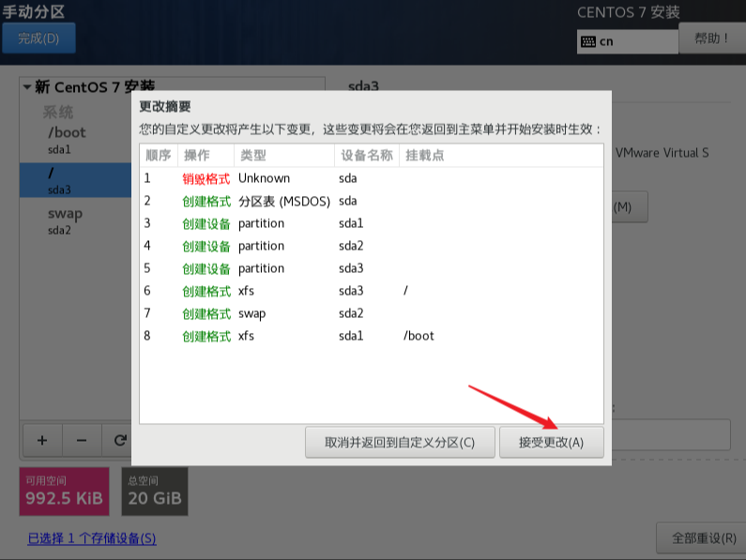
Task: Collapse the 新 CentOS 7 安装 tree
Action: coord(27,87)
